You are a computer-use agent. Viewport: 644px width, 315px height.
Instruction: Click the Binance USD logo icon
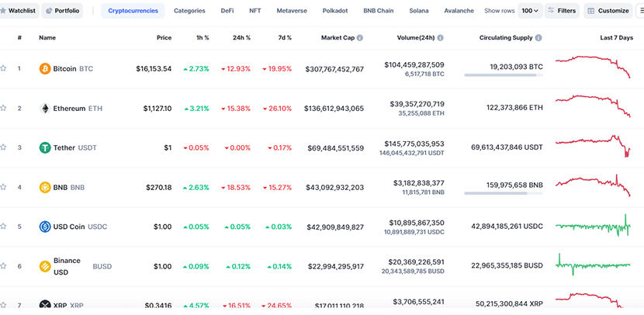pyautogui.click(x=45, y=266)
